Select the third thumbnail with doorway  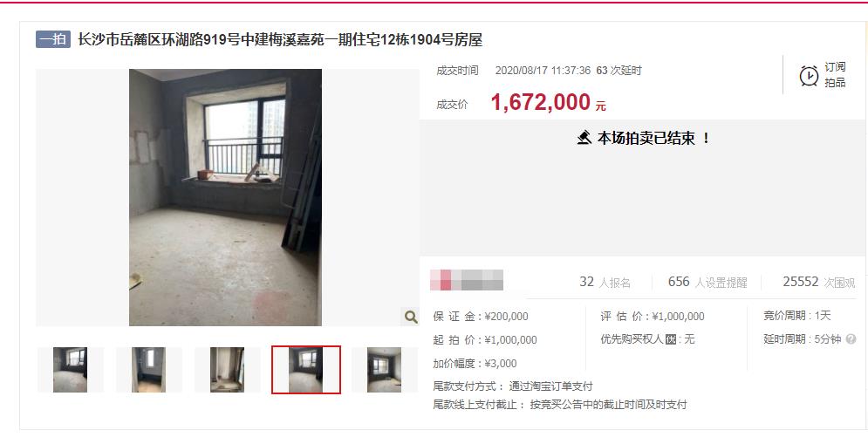tap(228, 370)
